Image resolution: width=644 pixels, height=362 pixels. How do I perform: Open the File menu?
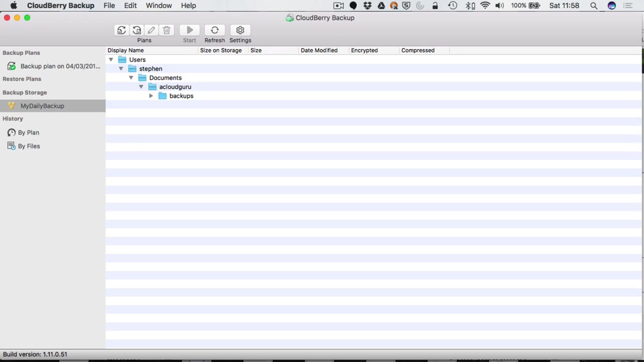pos(109,6)
